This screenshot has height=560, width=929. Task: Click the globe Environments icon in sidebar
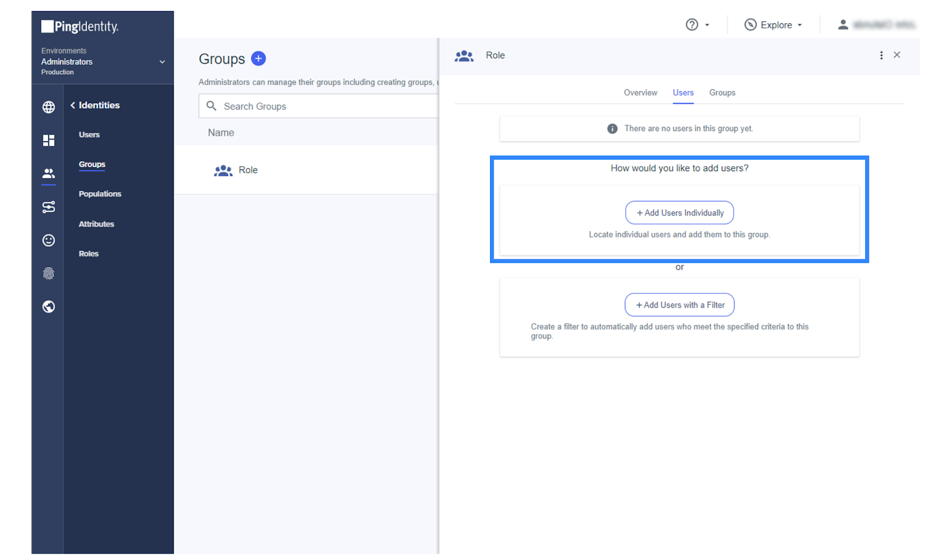pyautogui.click(x=49, y=107)
